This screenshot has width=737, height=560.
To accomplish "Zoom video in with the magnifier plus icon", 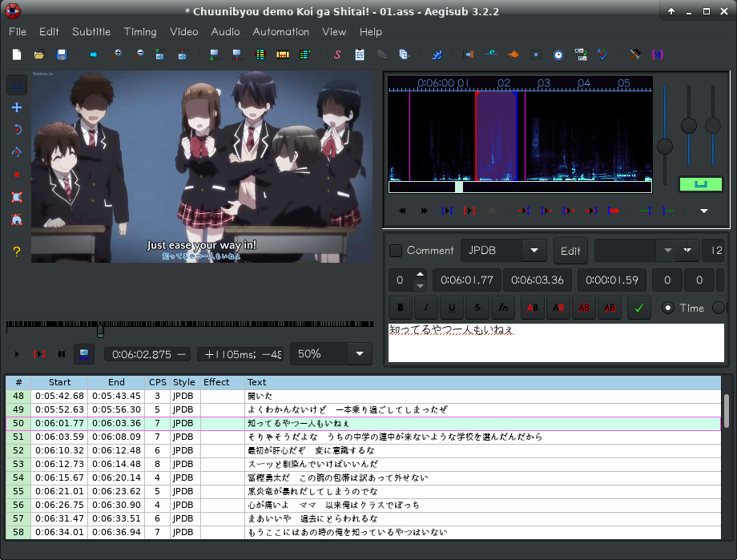I will (x=115, y=54).
